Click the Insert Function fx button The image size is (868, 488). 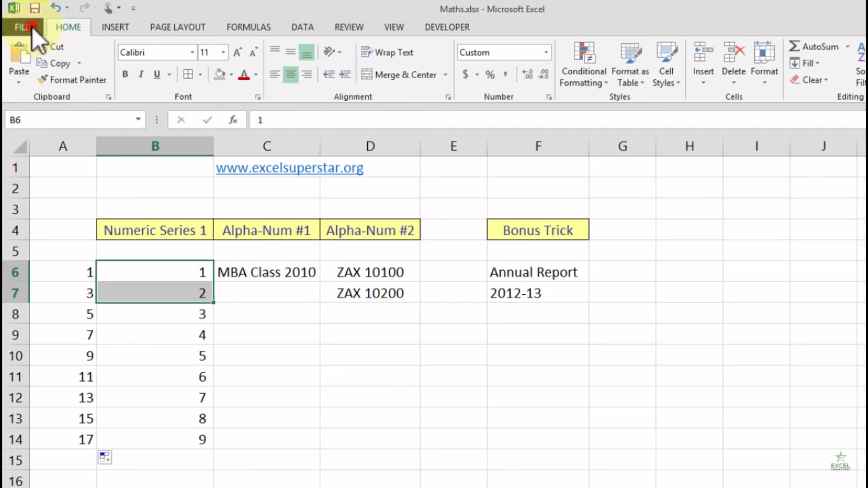(233, 119)
